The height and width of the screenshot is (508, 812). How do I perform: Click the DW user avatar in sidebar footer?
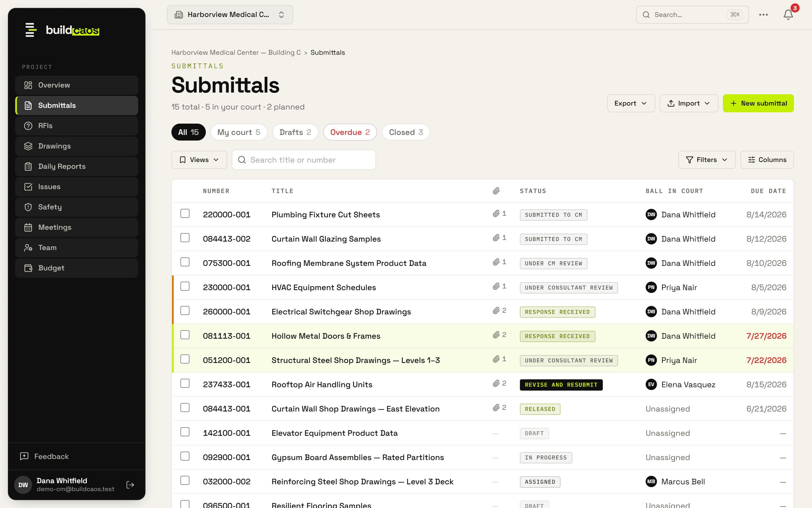(x=23, y=485)
